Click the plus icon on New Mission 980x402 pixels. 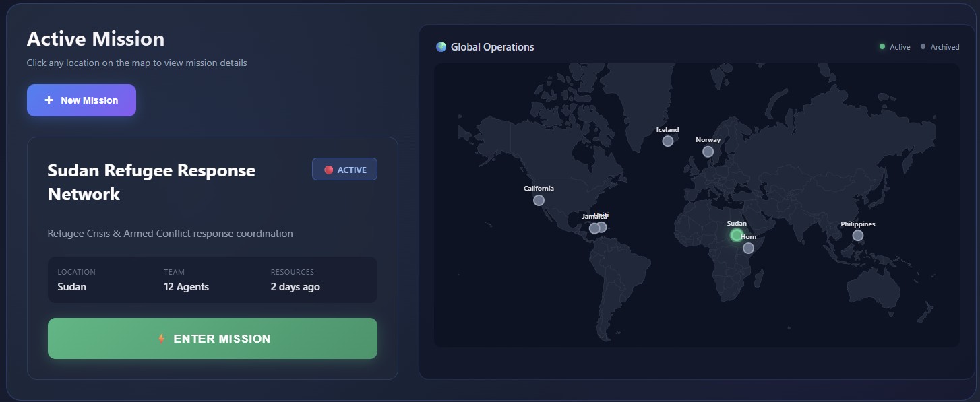[x=48, y=100]
